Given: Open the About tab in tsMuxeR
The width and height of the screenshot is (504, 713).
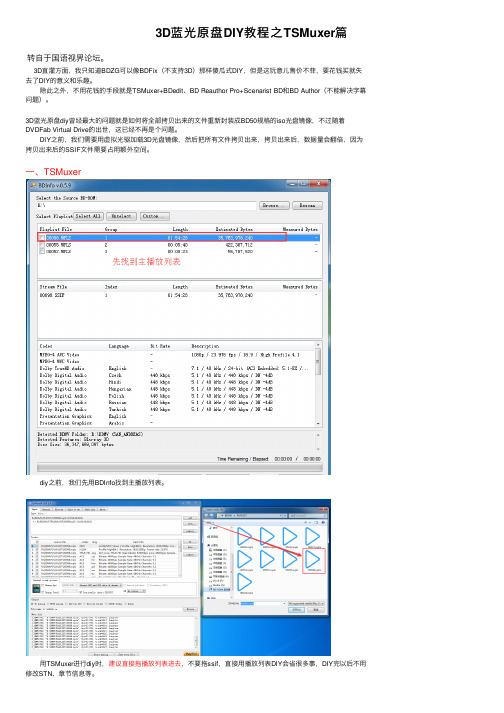Looking at the screenshot, I should 102,509.
